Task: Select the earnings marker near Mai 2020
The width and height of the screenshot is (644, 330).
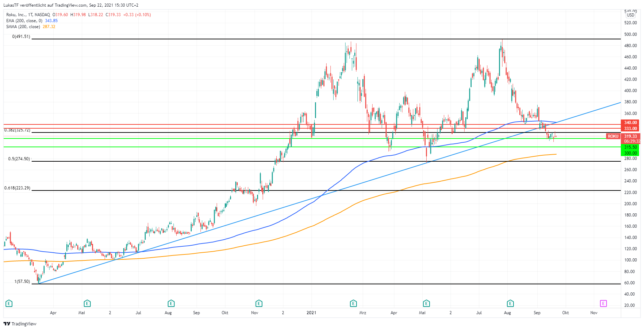Action: [87, 303]
